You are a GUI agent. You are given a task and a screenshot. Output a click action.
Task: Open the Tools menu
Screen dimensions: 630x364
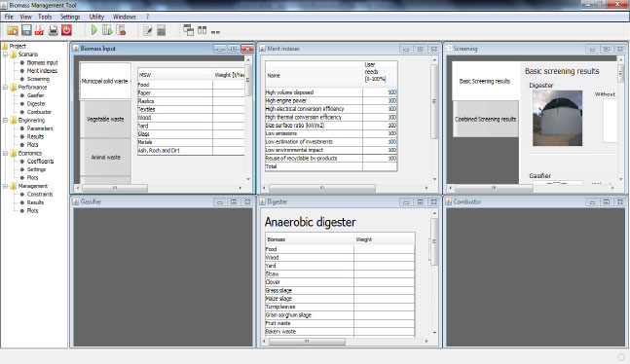(x=45, y=17)
